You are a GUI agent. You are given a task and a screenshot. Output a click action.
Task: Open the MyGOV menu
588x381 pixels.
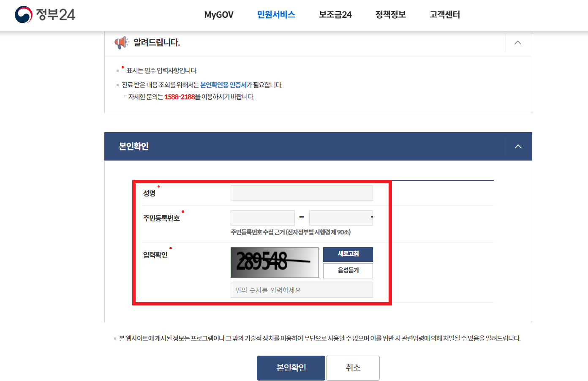point(219,15)
